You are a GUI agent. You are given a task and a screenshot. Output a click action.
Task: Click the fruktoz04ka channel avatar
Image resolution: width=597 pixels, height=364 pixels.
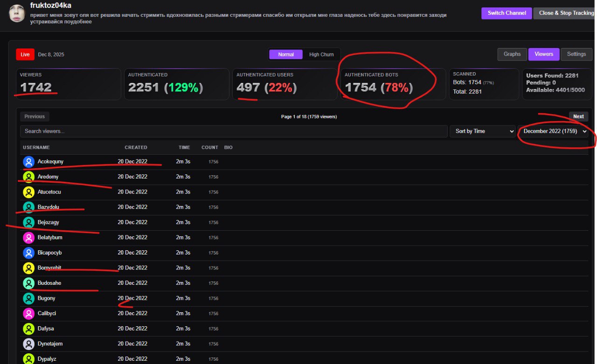pos(16,14)
